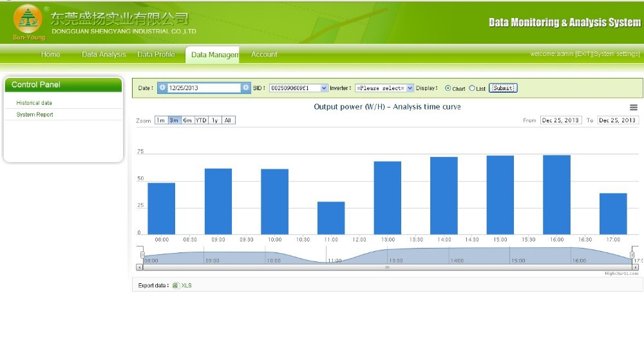This screenshot has height=338, width=644.
Task: Click the 09:00 output power bar
Action: point(218,202)
